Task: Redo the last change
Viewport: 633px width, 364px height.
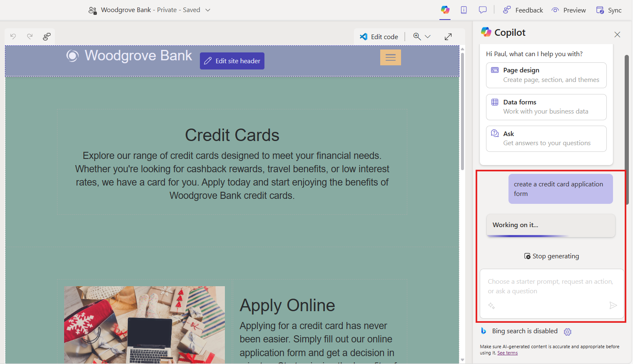Action: point(30,37)
